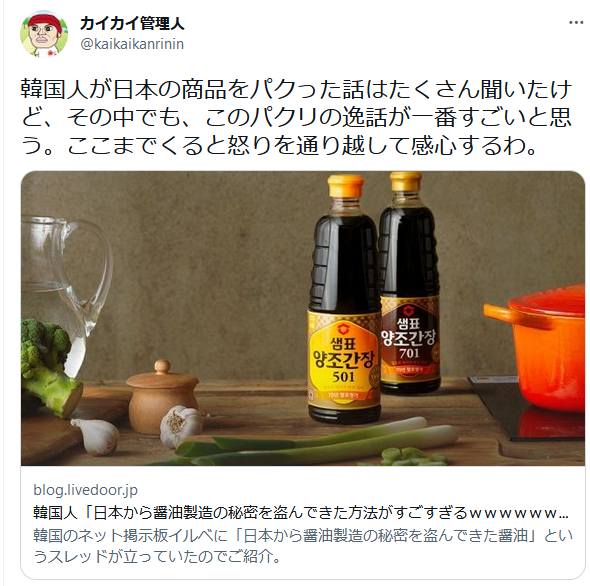Open the blog.livedoor.jp domain link
This screenshot has width=590, height=586.
(85, 490)
